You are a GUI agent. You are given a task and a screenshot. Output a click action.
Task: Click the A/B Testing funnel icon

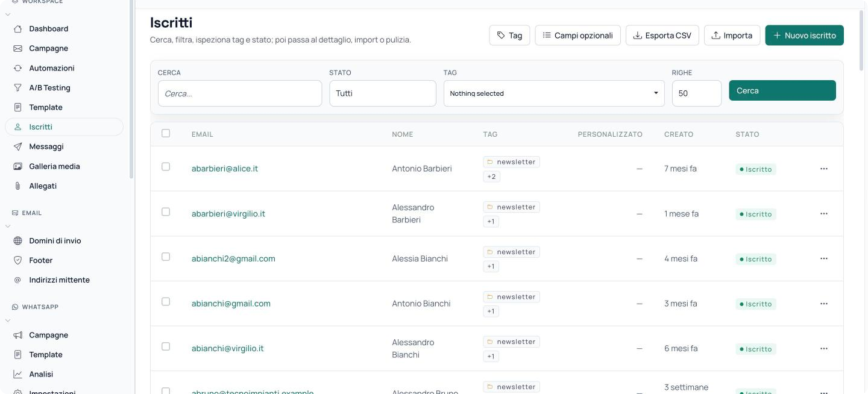pyautogui.click(x=17, y=88)
